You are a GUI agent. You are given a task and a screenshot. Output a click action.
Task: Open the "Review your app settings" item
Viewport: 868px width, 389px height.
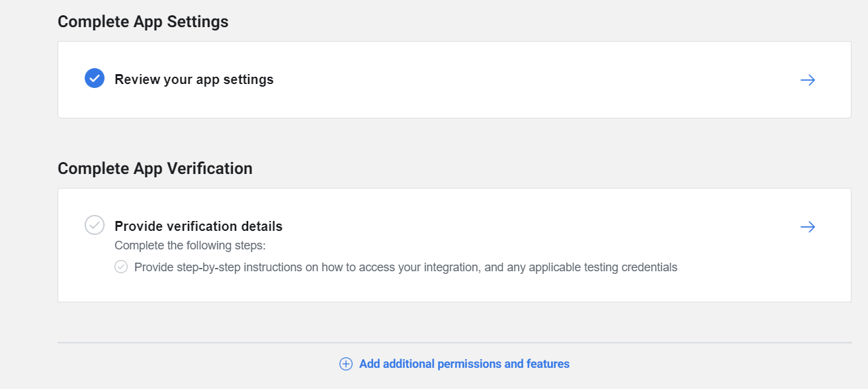click(194, 79)
